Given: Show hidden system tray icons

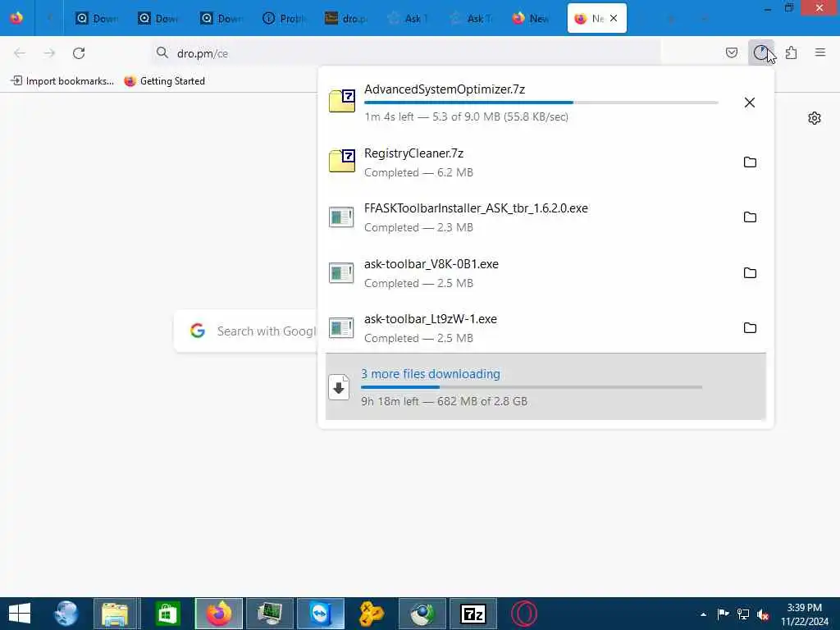Looking at the screenshot, I should 703,614.
